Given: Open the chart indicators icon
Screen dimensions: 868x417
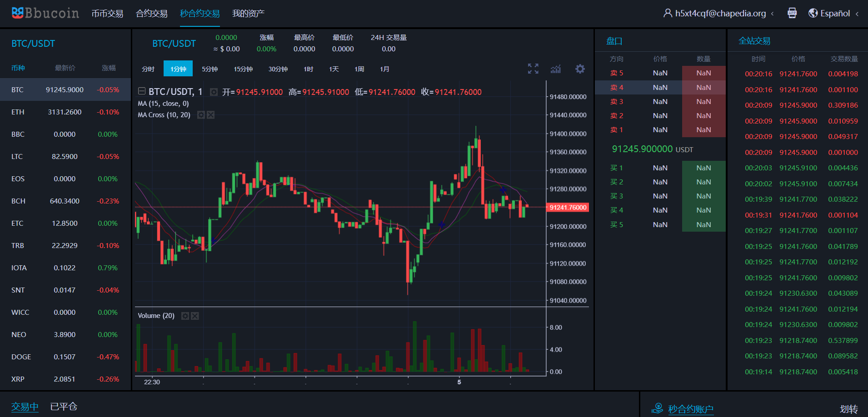Looking at the screenshot, I should pyautogui.click(x=556, y=69).
